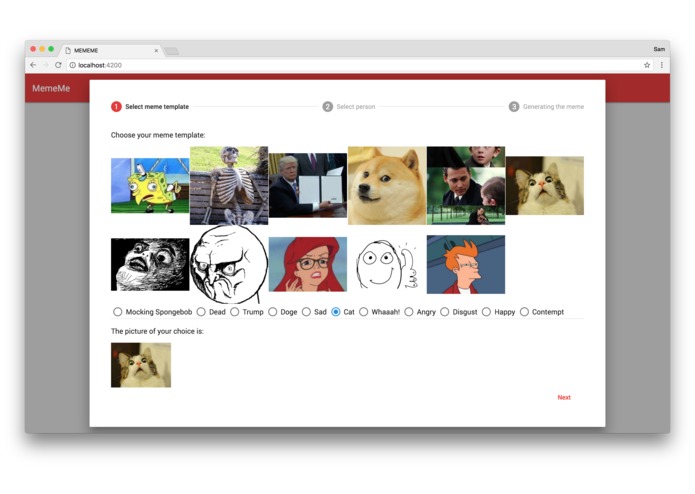Select the Happy radio button

pos(486,312)
